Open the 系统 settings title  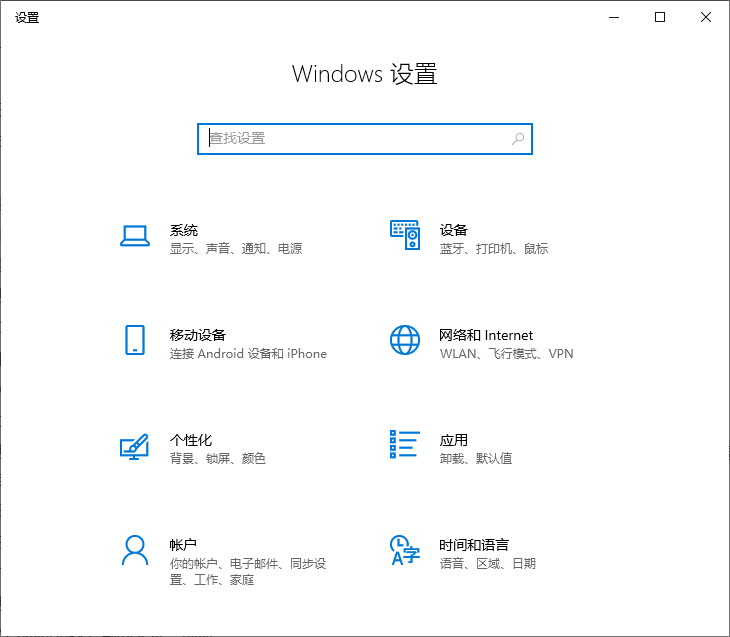[x=184, y=230]
